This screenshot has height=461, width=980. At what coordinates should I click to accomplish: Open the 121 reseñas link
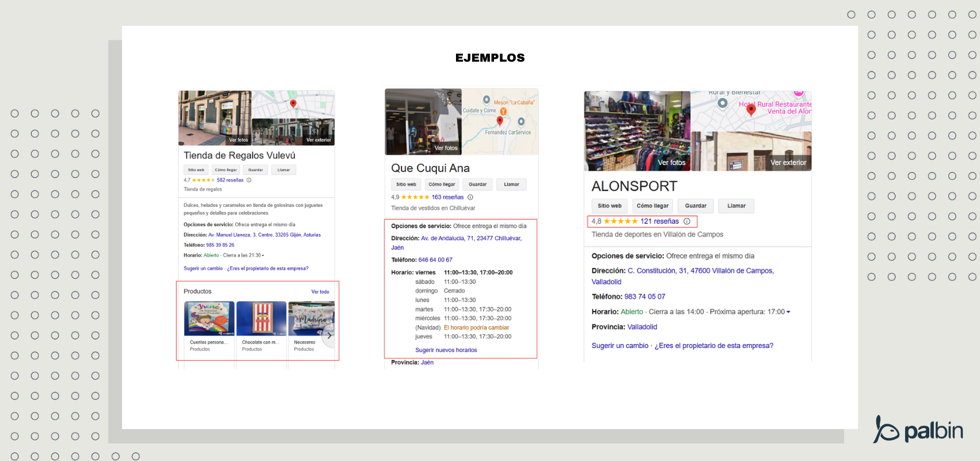[659, 221]
